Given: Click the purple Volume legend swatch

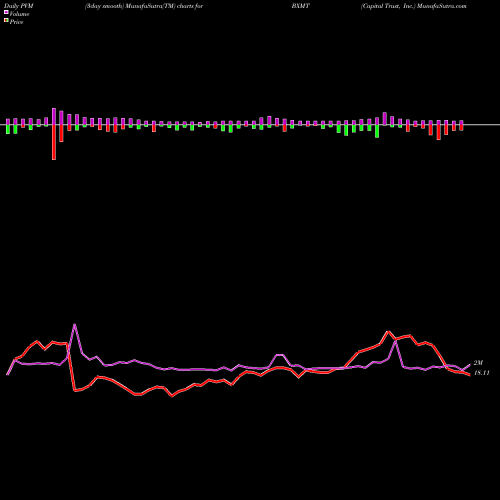Looking at the screenshot, I should (6, 12).
